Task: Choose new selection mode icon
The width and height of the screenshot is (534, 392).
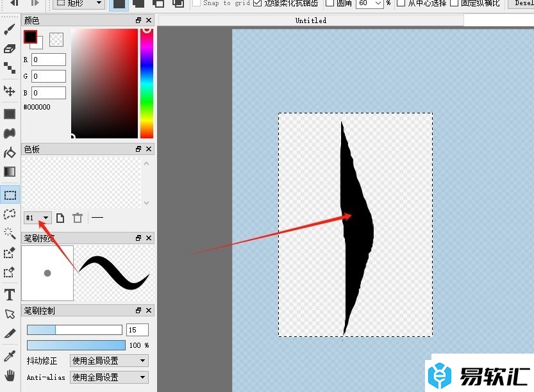Action: point(119,4)
